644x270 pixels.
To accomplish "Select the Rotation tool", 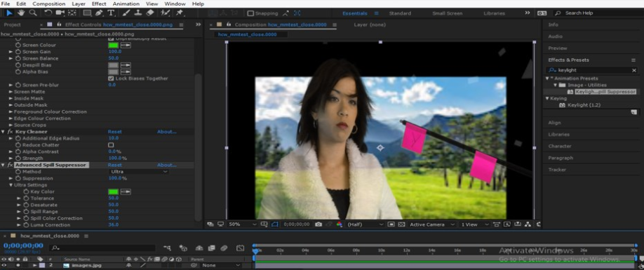I will click(48, 13).
